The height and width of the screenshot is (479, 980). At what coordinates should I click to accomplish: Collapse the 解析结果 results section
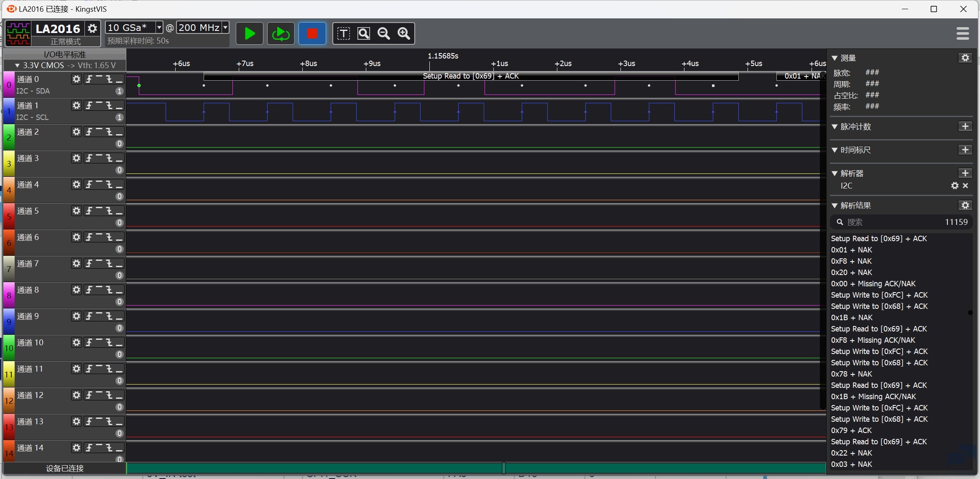[x=835, y=206]
